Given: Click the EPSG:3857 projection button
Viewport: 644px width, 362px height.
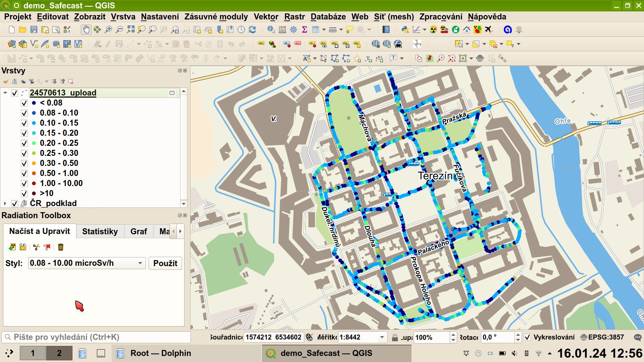Looking at the screenshot, I should pos(602,337).
